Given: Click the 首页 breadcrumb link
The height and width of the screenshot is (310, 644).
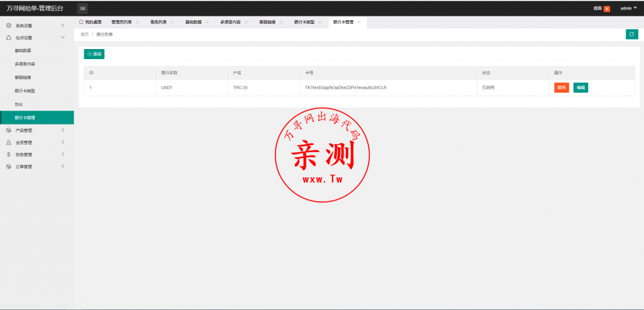Looking at the screenshot, I should pyautogui.click(x=84, y=35).
